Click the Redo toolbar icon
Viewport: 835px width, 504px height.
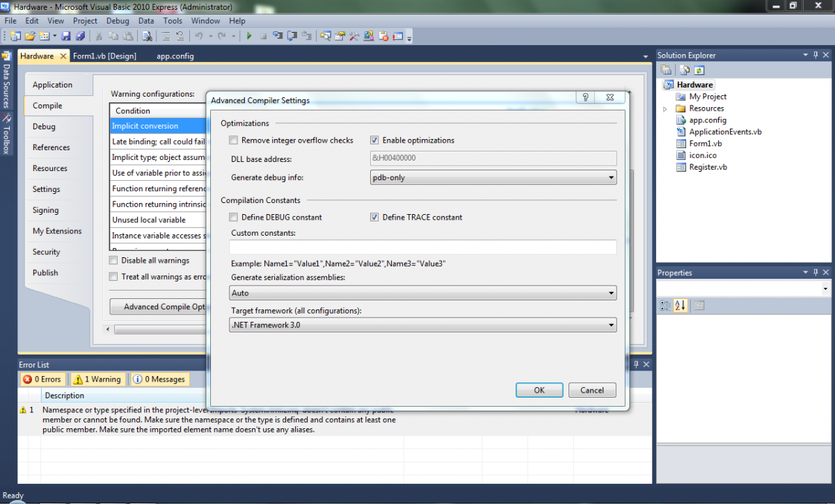pyautogui.click(x=222, y=35)
